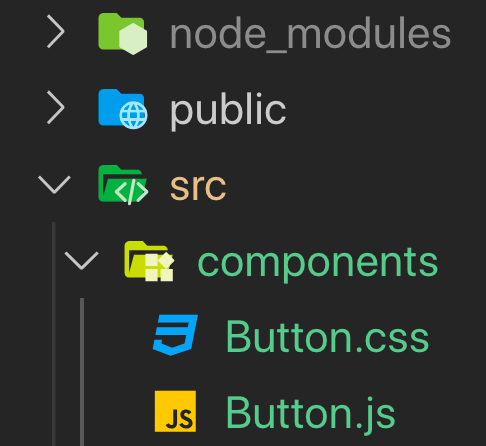Image resolution: width=486 pixels, height=446 pixels.
Task: Click the outer indent guide line beside Button.css
Action: click(x=54, y=335)
